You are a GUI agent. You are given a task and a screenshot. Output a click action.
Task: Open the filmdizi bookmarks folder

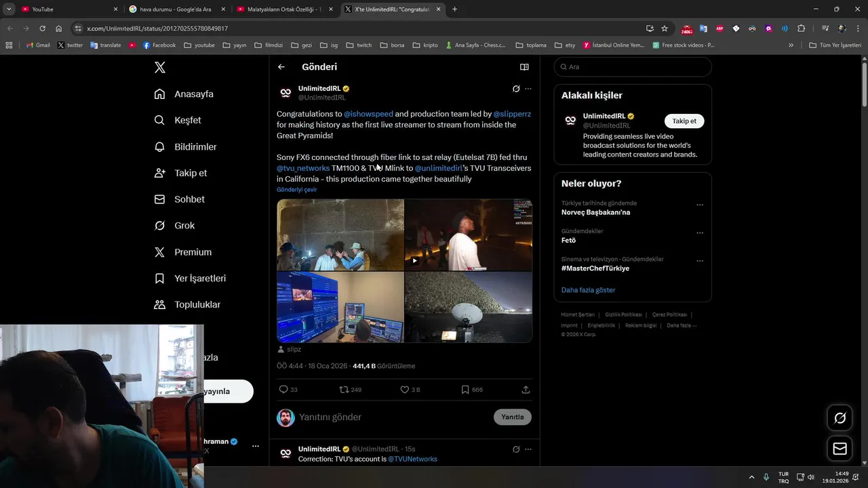pyautogui.click(x=269, y=45)
